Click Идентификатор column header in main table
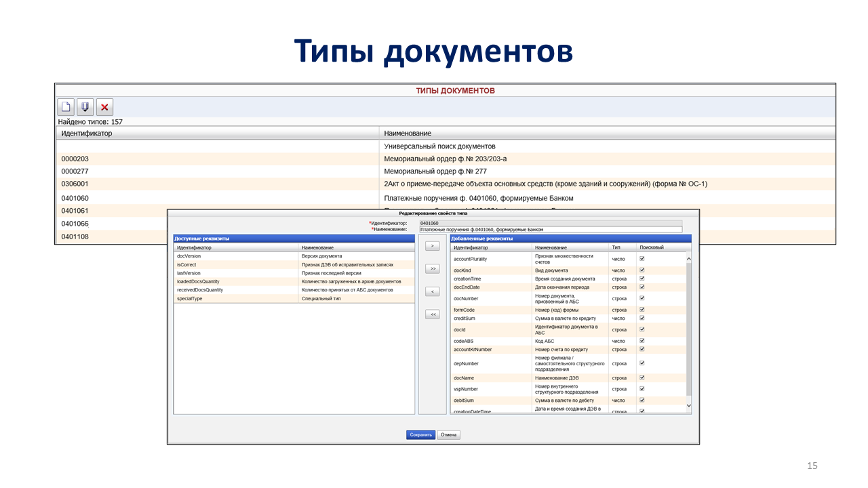868x488 pixels. [x=217, y=134]
